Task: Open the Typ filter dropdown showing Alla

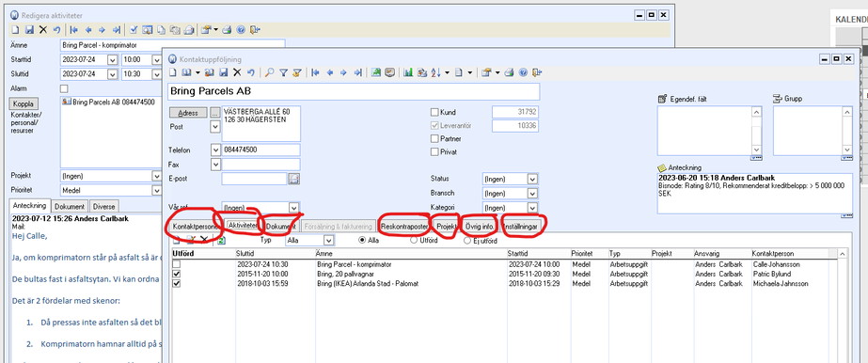Action: point(329,241)
